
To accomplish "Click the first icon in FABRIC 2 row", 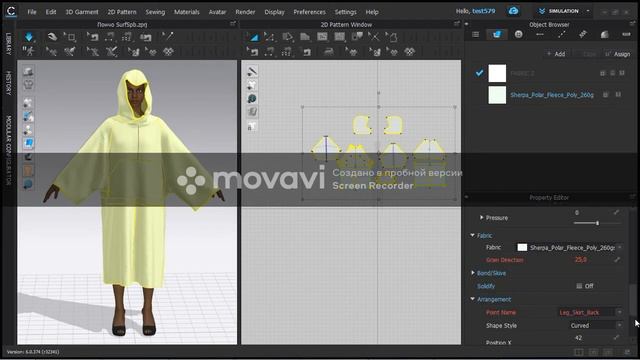I will [602, 73].
